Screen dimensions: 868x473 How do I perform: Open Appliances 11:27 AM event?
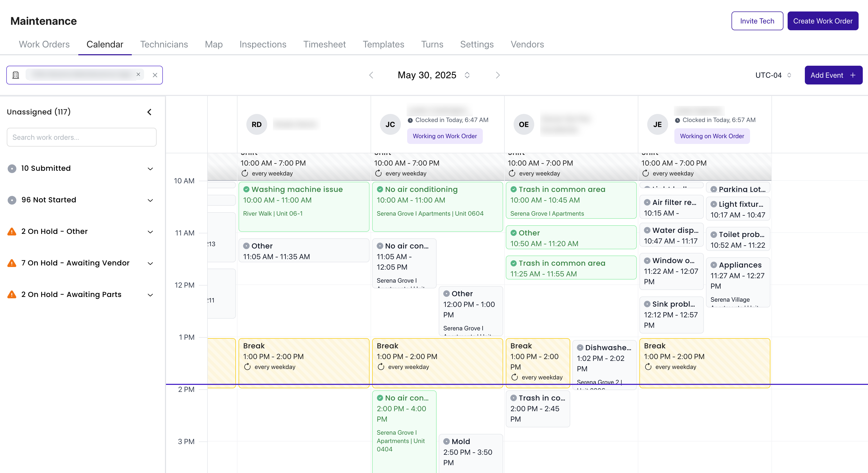pyautogui.click(x=738, y=282)
